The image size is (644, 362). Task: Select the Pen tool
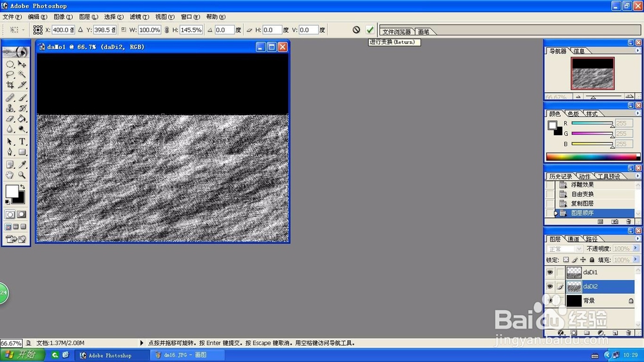coord(10,152)
